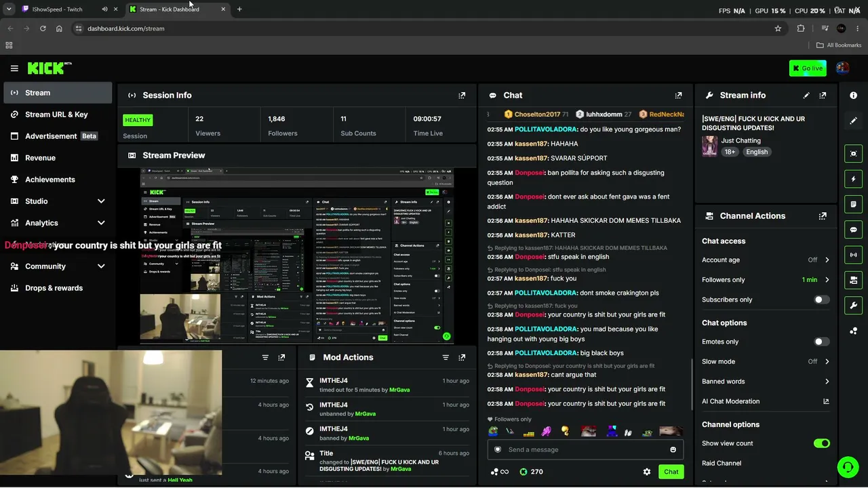Screen dimensions: 868x488
Task: Select Stream in the left sidebar
Action: click(x=58, y=93)
